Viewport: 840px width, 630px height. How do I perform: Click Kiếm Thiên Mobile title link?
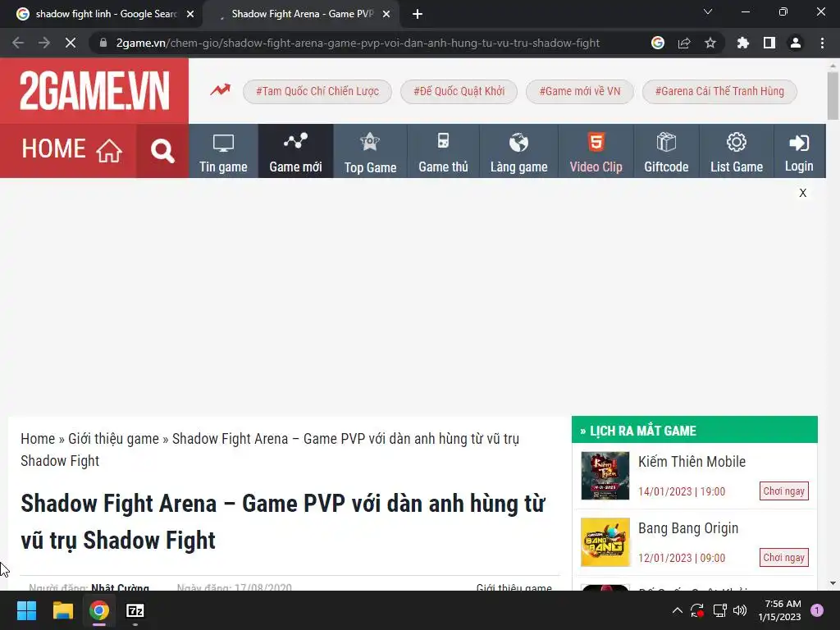tap(692, 461)
